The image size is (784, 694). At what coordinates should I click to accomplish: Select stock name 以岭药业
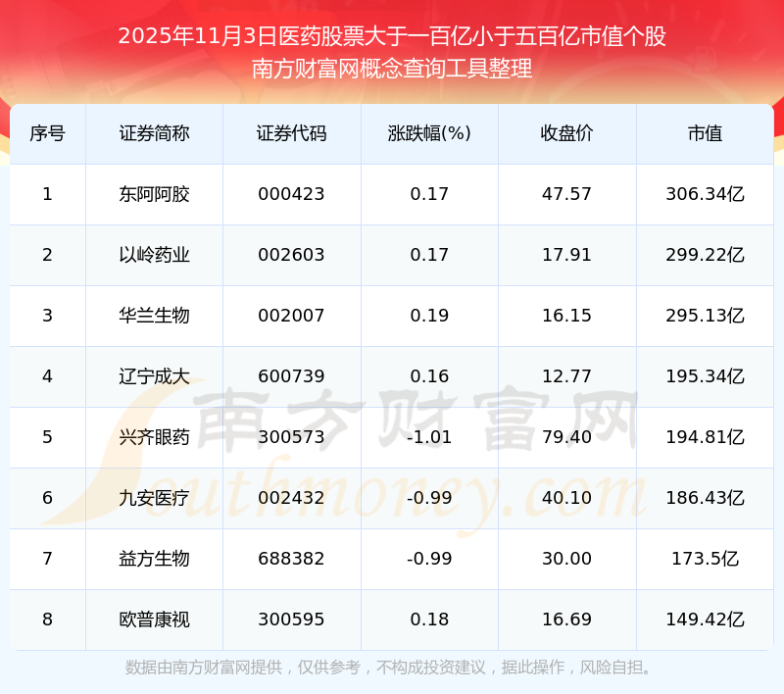[154, 255]
